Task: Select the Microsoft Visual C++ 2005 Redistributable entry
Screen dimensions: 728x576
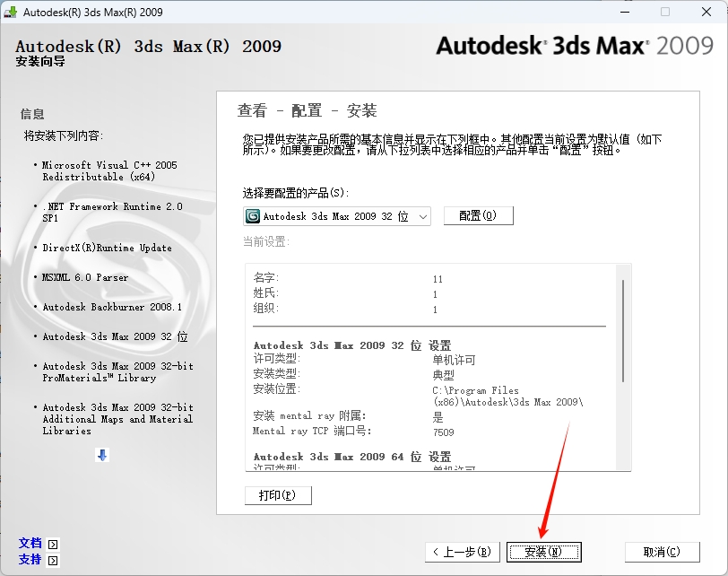Action: (109, 171)
